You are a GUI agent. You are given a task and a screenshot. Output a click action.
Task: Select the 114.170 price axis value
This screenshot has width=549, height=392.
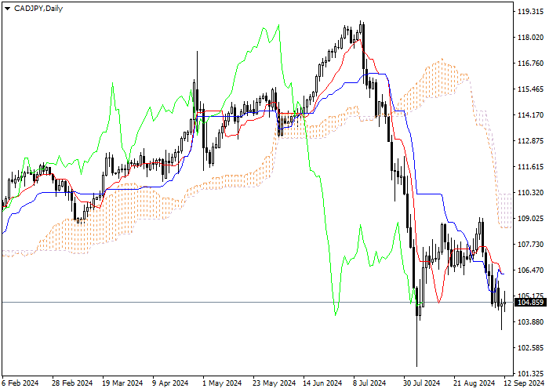pyautogui.click(x=530, y=115)
